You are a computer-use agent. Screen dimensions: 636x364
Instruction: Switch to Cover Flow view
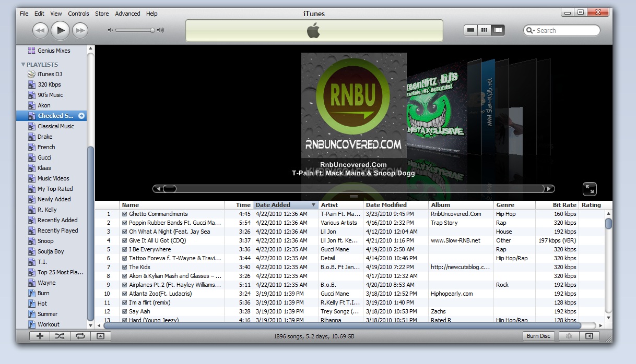coord(498,30)
